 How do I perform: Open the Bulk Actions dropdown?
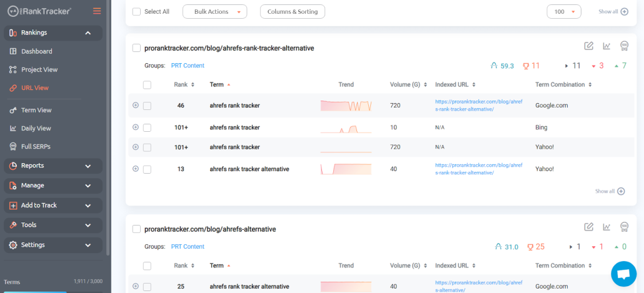click(215, 11)
